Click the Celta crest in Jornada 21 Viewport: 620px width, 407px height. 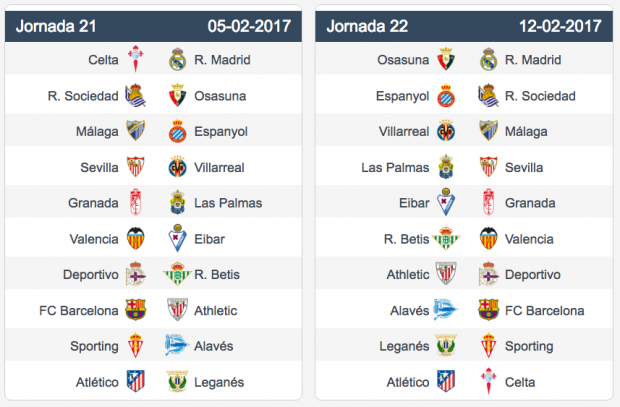[x=136, y=59]
